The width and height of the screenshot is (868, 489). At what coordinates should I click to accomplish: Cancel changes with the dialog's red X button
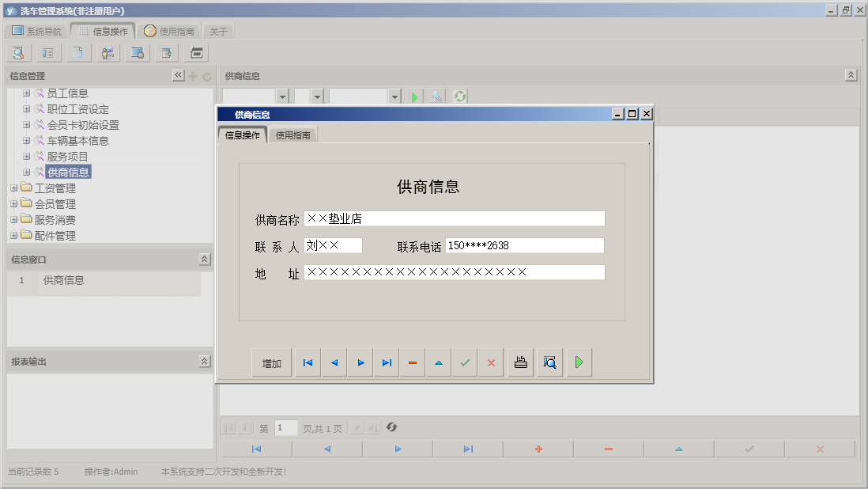coord(491,362)
